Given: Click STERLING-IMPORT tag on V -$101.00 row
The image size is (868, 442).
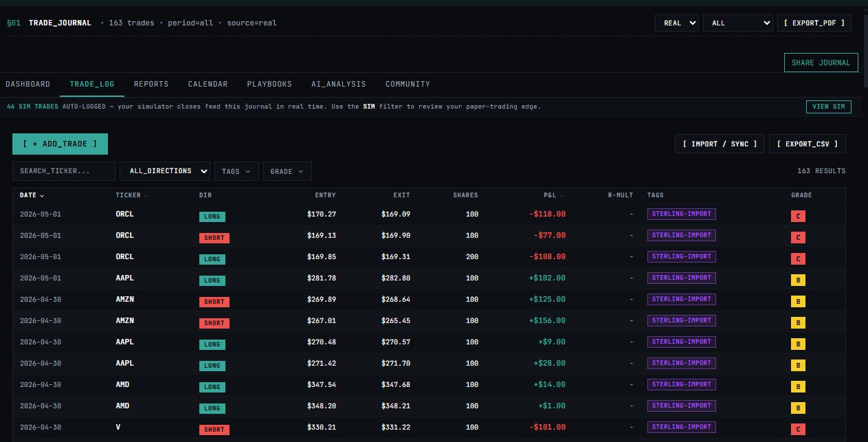Looking at the screenshot, I should pos(682,427).
